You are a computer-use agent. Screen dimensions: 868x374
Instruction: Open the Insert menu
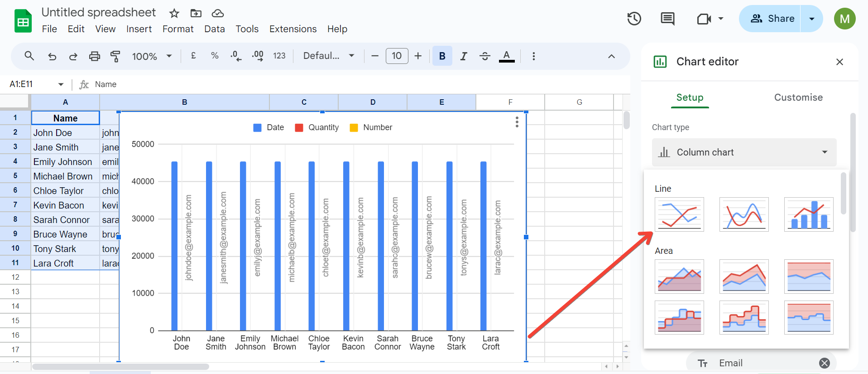point(139,29)
